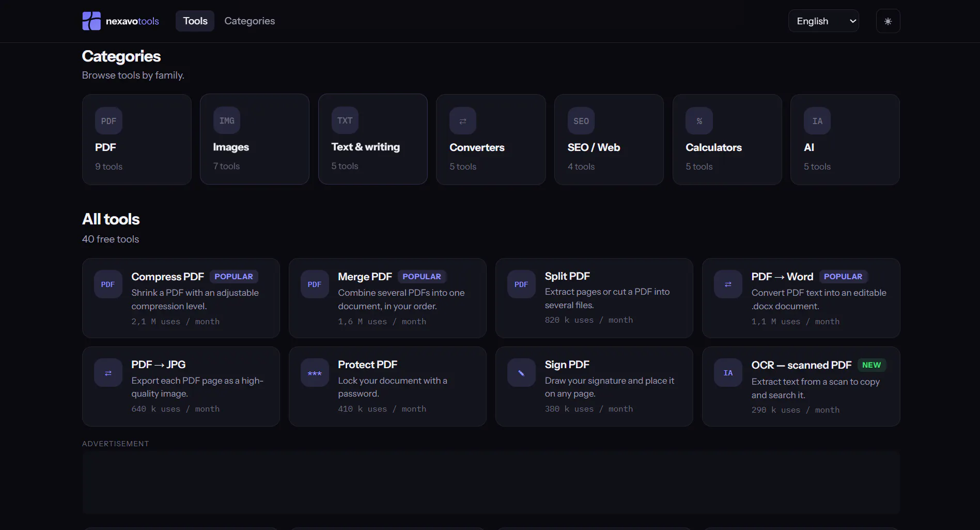Click POPULAR badge on PDF → Word
The width and height of the screenshot is (980, 530).
tap(843, 277)
